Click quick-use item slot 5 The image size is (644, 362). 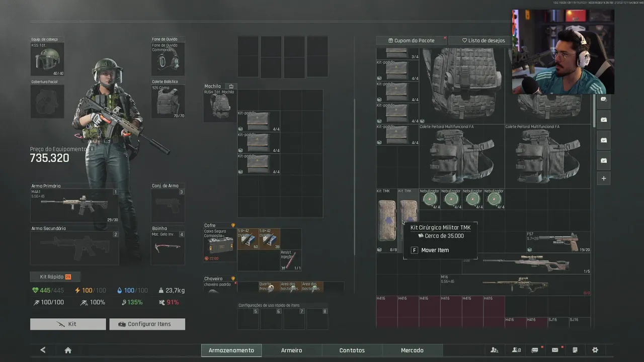[x=248, y=319]
